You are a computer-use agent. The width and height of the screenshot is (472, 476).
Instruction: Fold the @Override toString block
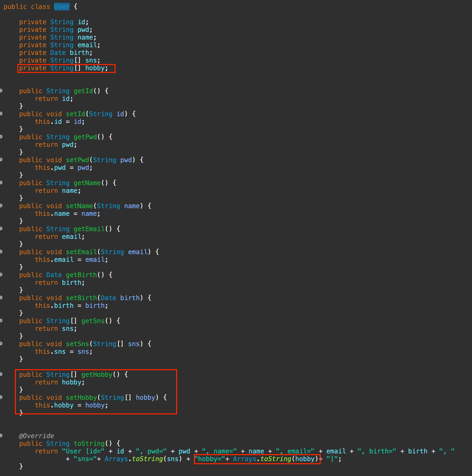coord(1,435)
